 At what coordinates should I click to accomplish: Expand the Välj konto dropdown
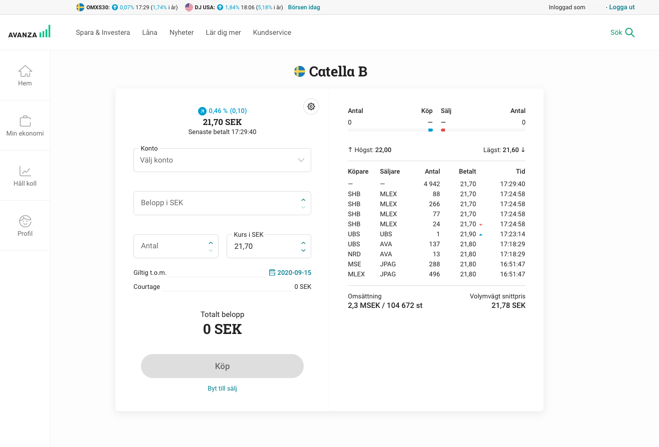click(300, 160)
